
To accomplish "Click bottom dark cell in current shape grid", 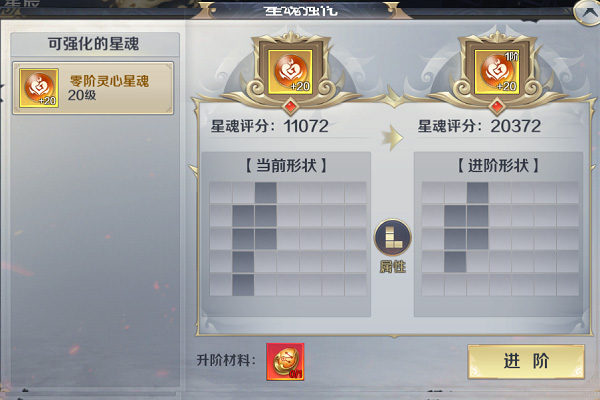I will pos(243,285).
